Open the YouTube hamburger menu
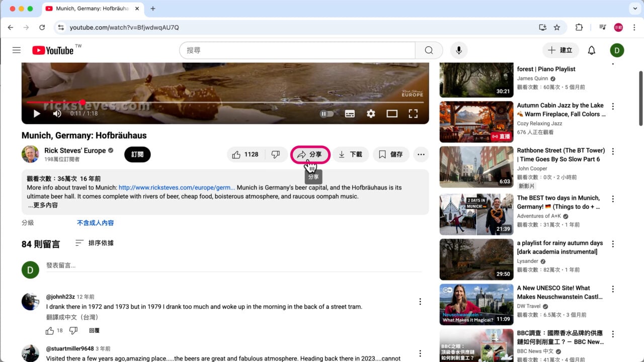This screenshot has width=644, height=362. [16, 50]
